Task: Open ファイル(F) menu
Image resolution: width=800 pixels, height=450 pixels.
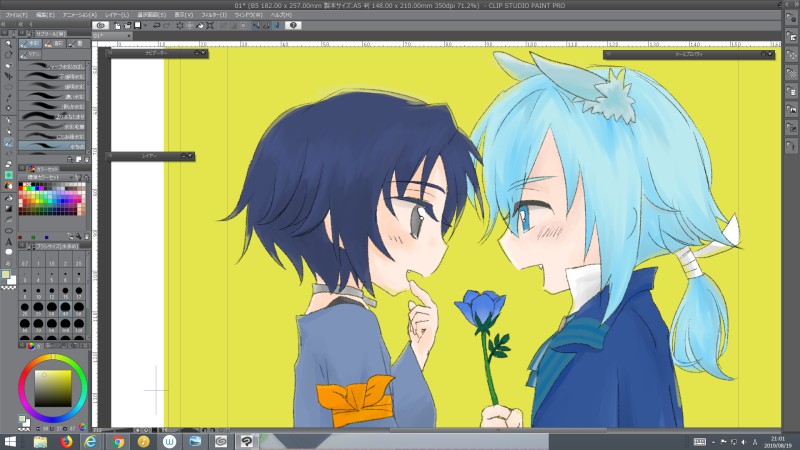Action: tap(17, 15)
